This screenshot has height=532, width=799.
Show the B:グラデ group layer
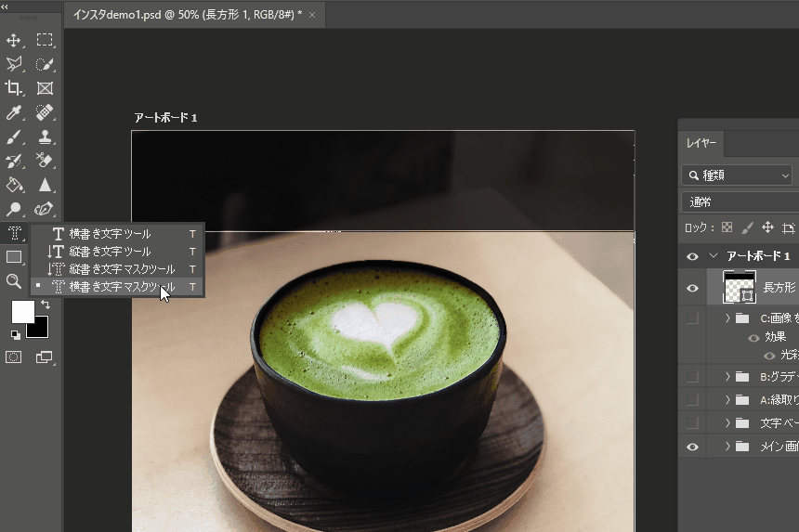pyautogui.click(x=692, y=377)
